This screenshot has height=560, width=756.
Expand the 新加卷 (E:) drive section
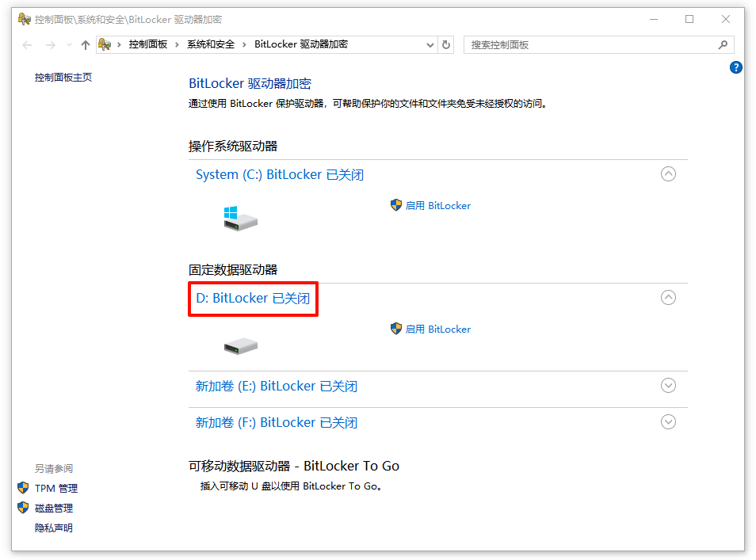(668, 386)
